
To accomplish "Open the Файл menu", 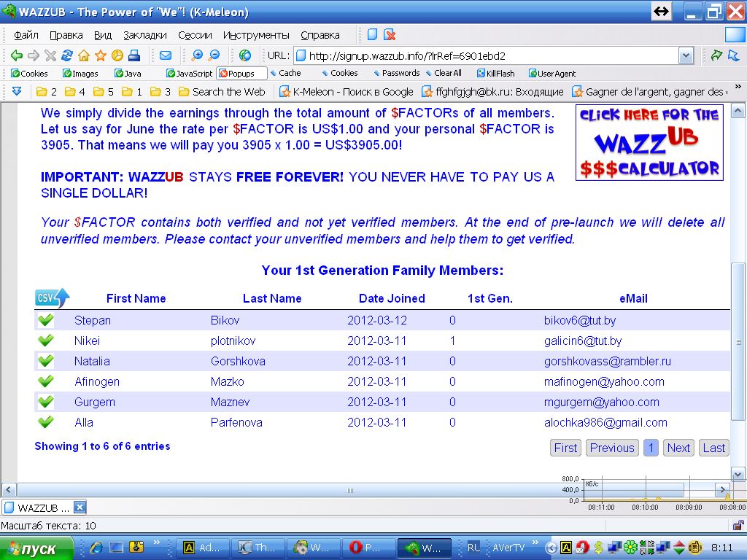I will tap(26, 35).
